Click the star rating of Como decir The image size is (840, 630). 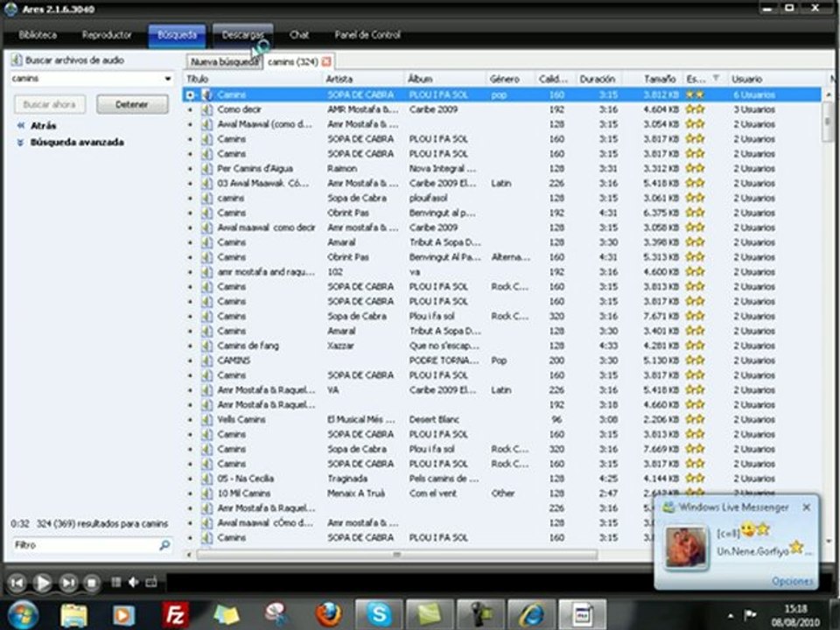696,109
